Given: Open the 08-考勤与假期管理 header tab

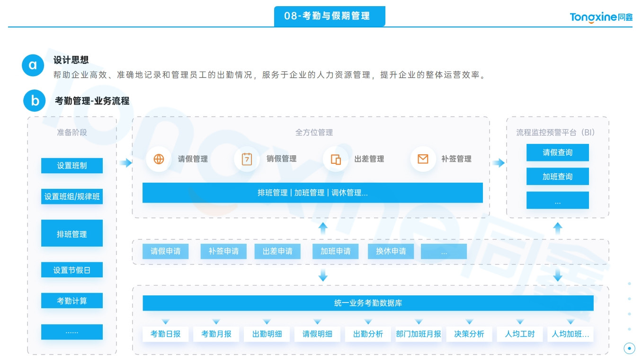Looking at the screenshot, I should pyautogui.click(x=330, y=16).
